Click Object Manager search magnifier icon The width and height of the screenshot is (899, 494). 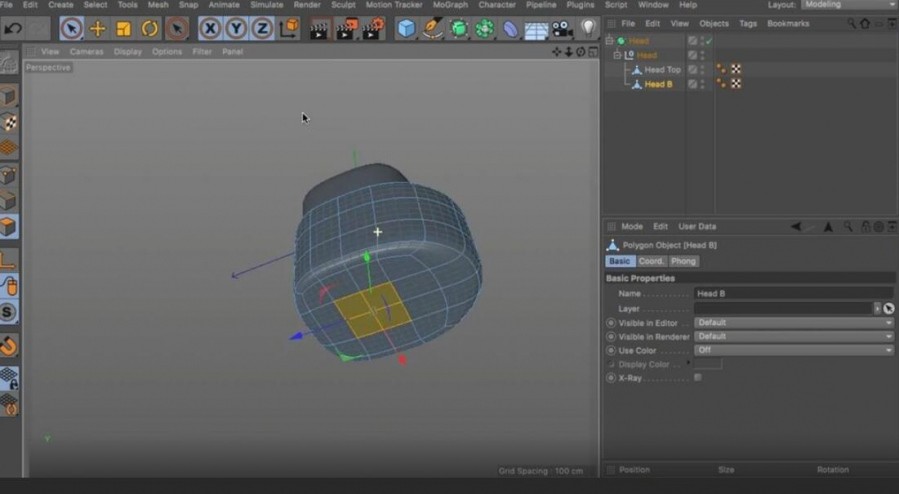coord(851,23)
